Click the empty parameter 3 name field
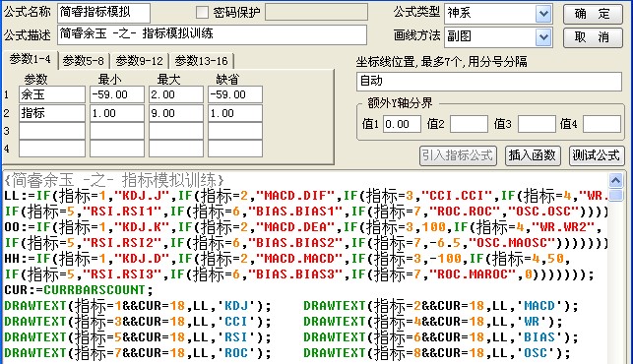The image size is (633, 364). point(52,131)
